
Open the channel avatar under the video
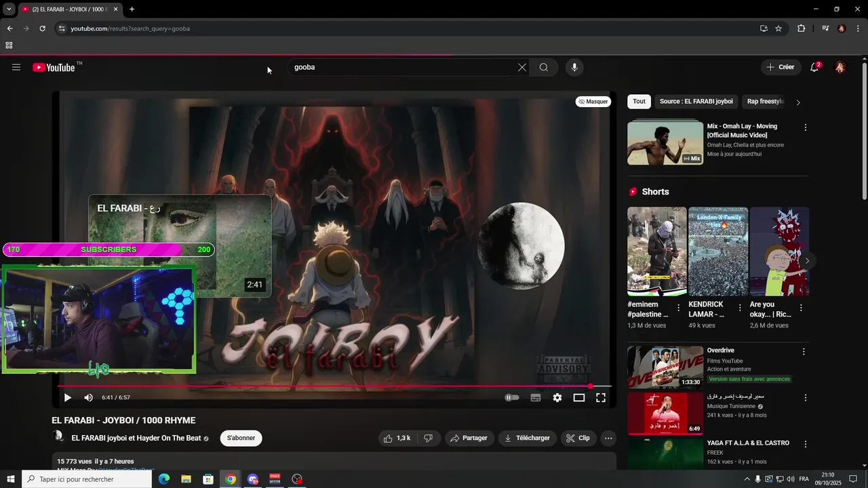click(58, 437)
